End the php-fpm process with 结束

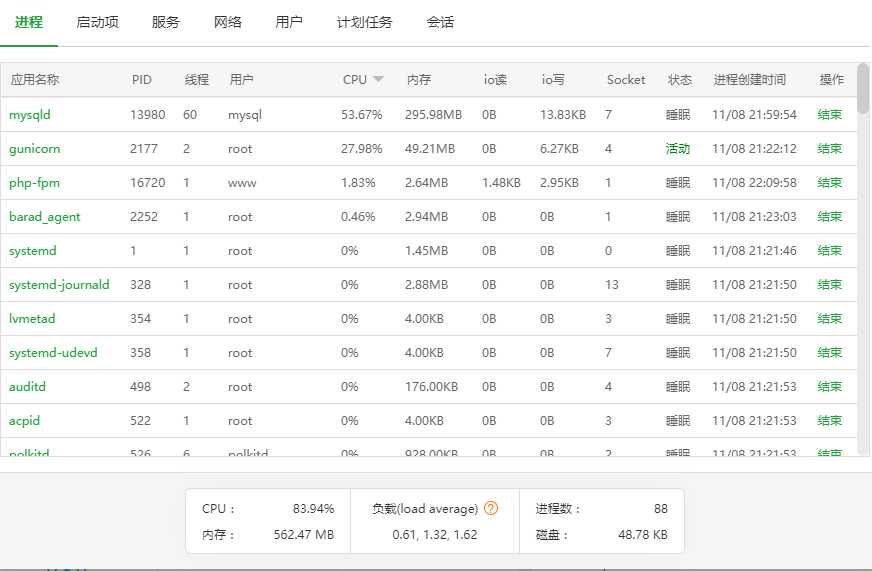tap(830, 182)
